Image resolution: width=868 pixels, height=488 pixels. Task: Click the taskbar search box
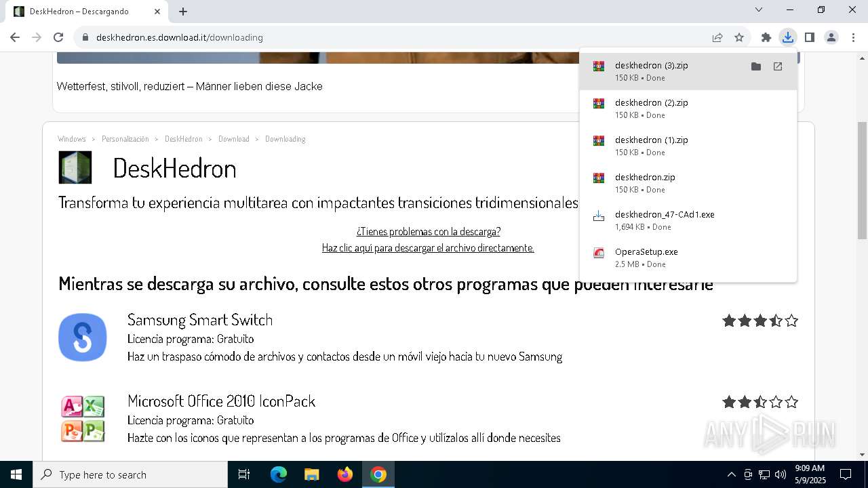click(130, 474)
